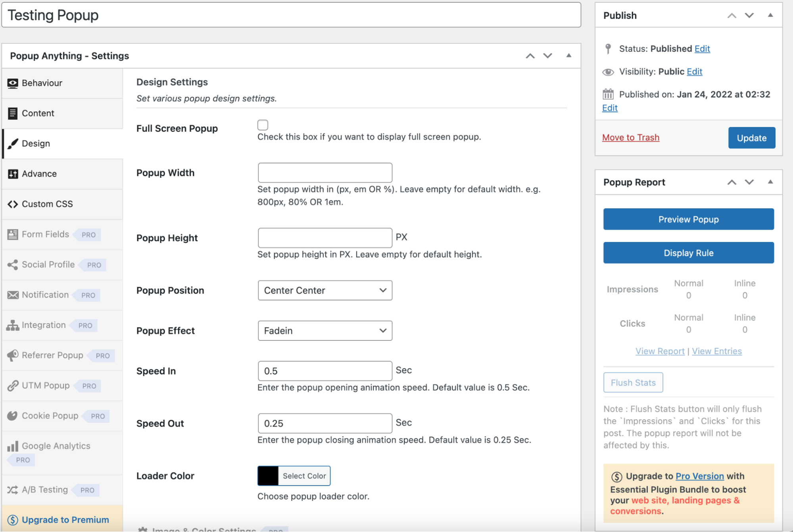Move Popup Anything Settings panel down
Viewport: 793px width, 532px height.
tap(548, 56)
